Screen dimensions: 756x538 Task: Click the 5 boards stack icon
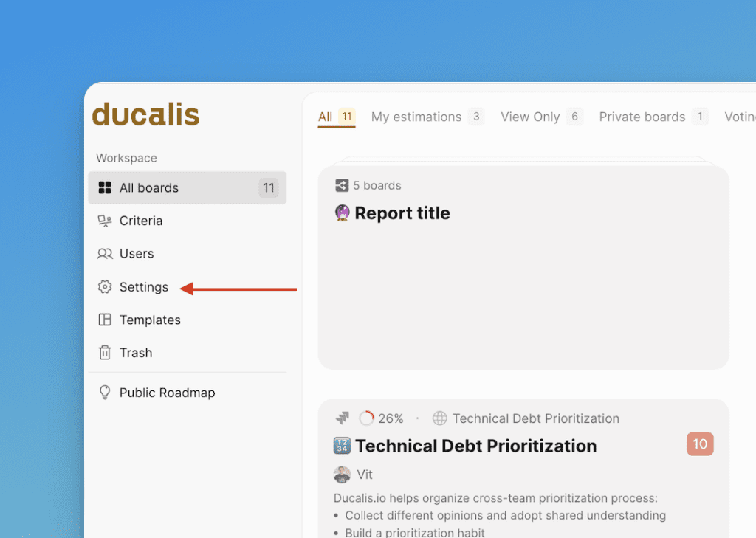coord(342,185)
